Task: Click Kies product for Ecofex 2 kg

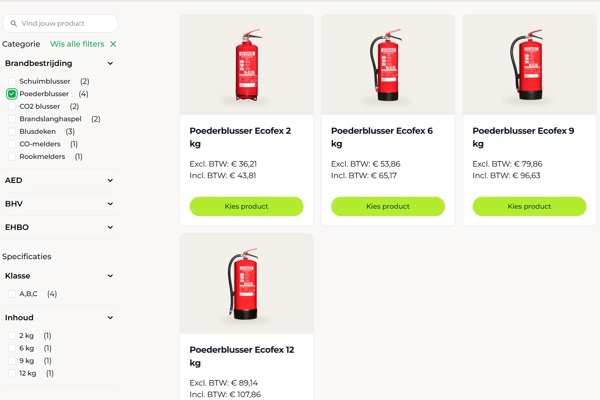Action: point(246,206)
